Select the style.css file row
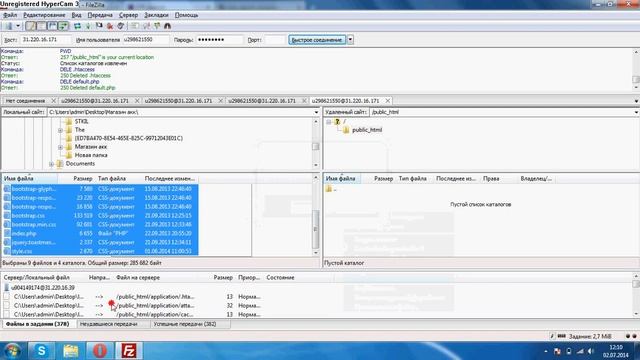The image size is (640, 360). click(x=101, y=251)
